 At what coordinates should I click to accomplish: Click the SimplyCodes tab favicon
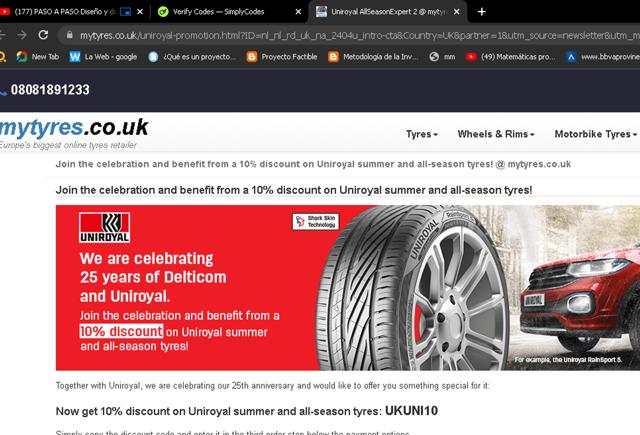pos(163,12)
